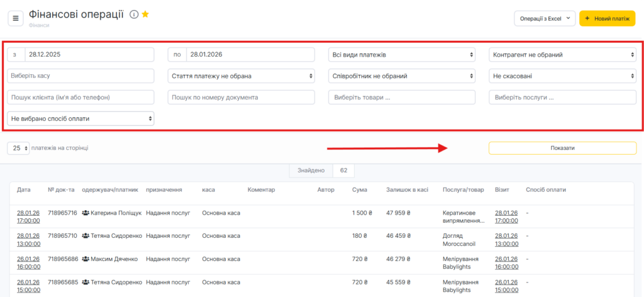Click the Сума column header

coord(360,189)
